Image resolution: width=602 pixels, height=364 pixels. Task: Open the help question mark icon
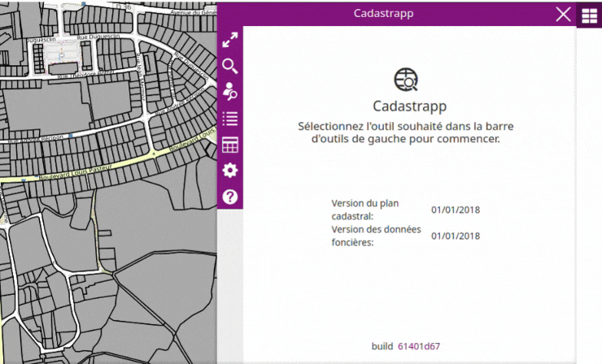[230, 197]
